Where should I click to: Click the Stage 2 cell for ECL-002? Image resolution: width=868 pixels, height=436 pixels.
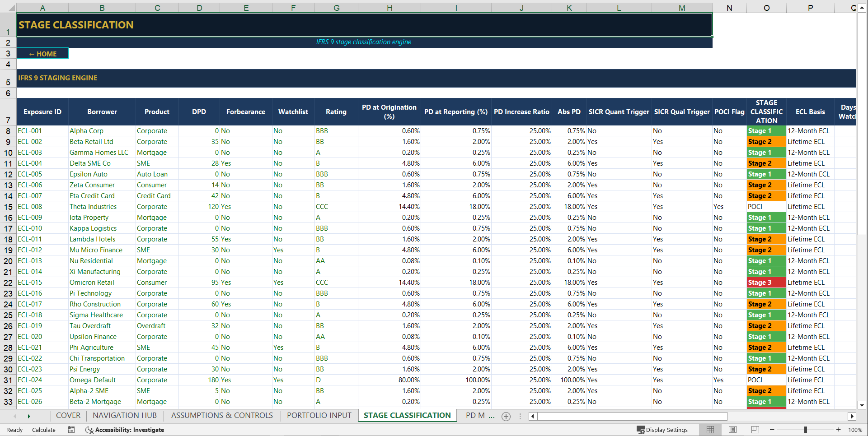point(766,142)
